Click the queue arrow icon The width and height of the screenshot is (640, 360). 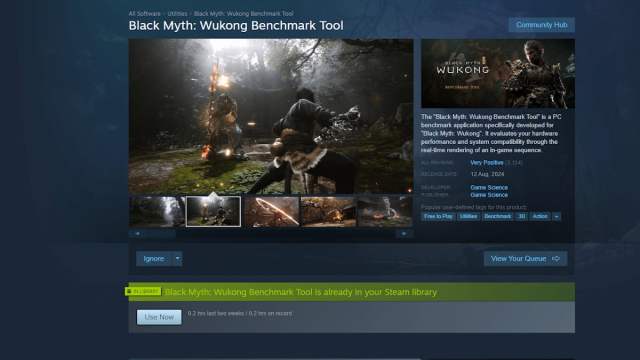(x=556, y=259)
